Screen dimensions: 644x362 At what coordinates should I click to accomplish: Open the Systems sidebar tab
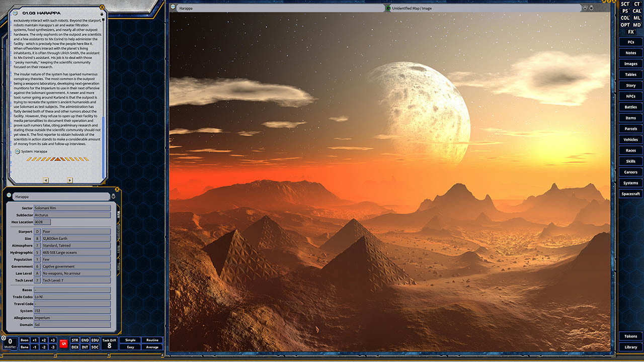click(x=630, y=183)
